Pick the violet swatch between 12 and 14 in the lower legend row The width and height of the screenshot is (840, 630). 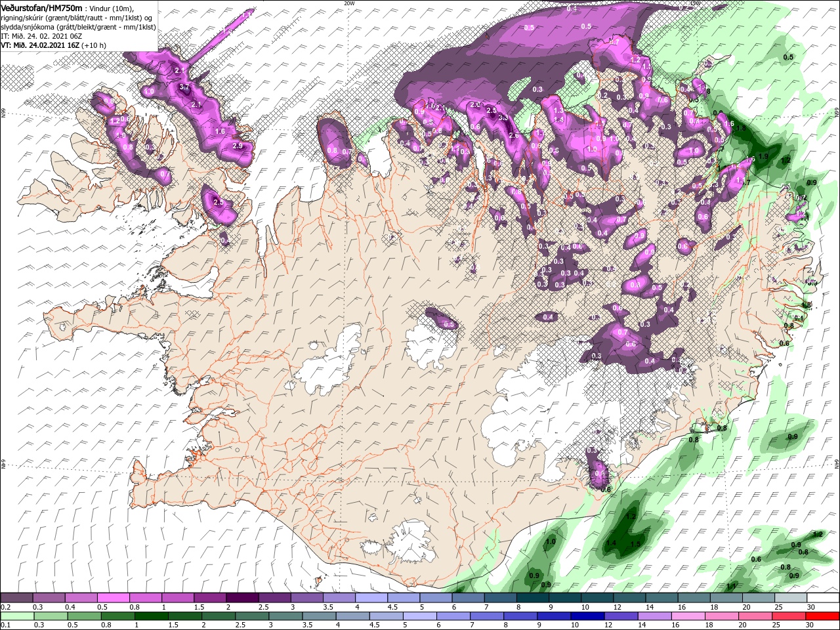620,616
